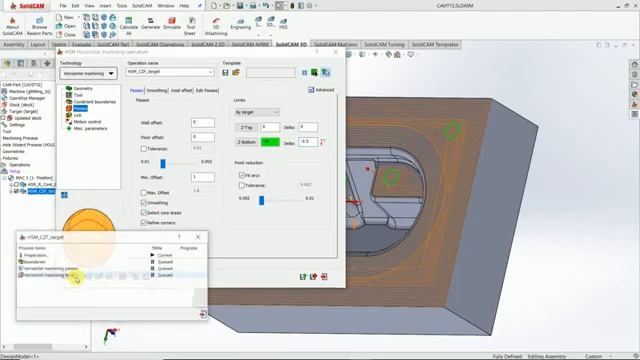This screenshot has height=360, width=640.
Task: Open the Edit Passes tab
Action: tap(207, 91)
